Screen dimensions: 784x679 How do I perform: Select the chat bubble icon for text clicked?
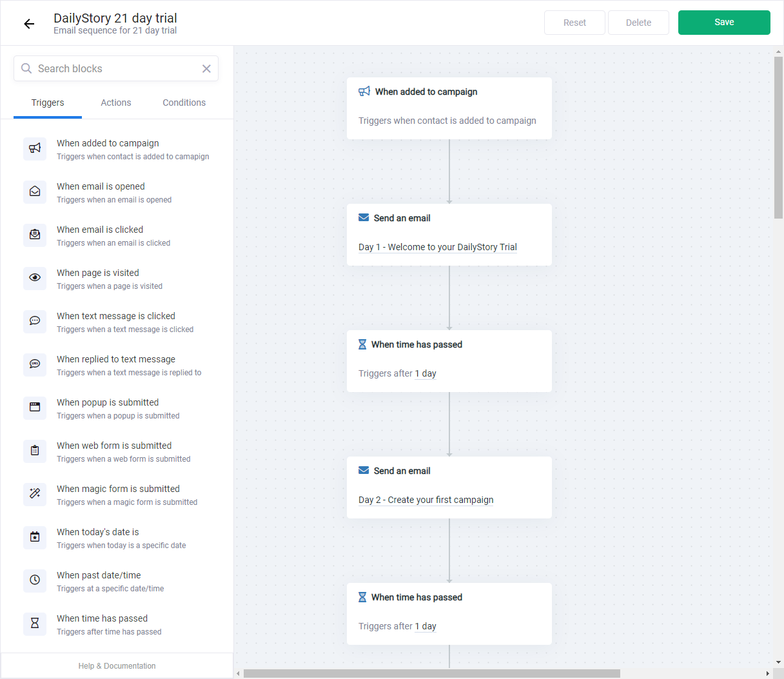coord(35,322)
